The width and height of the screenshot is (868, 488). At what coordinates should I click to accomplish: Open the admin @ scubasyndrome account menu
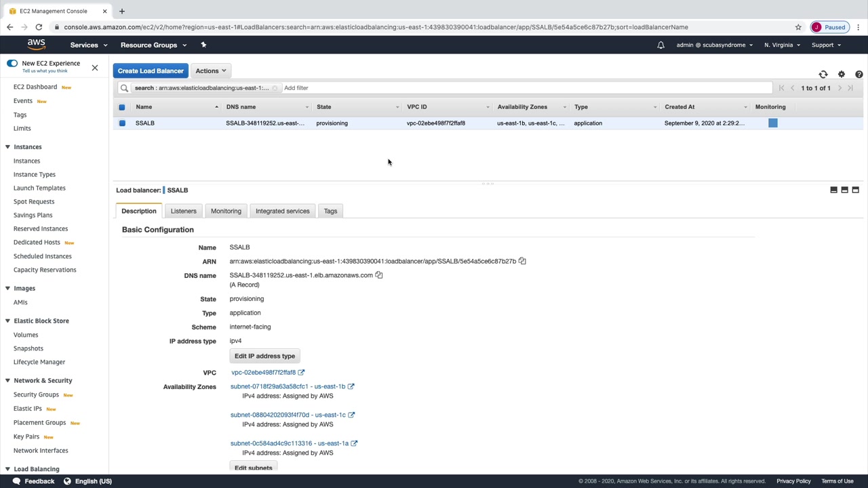pos(714,45)
